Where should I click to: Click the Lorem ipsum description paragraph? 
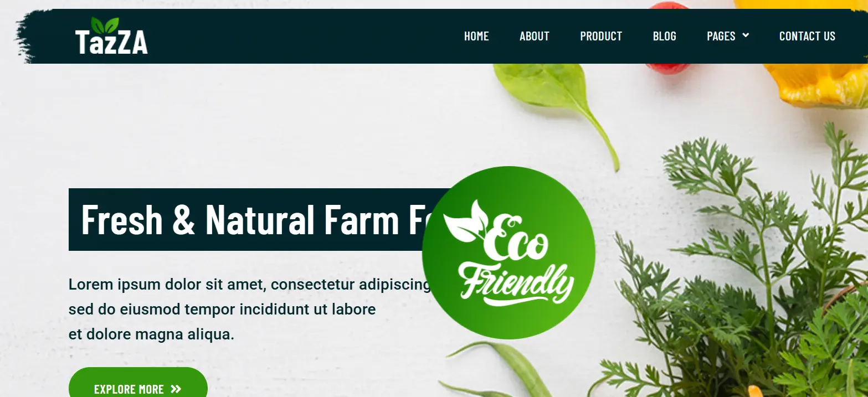249,310
